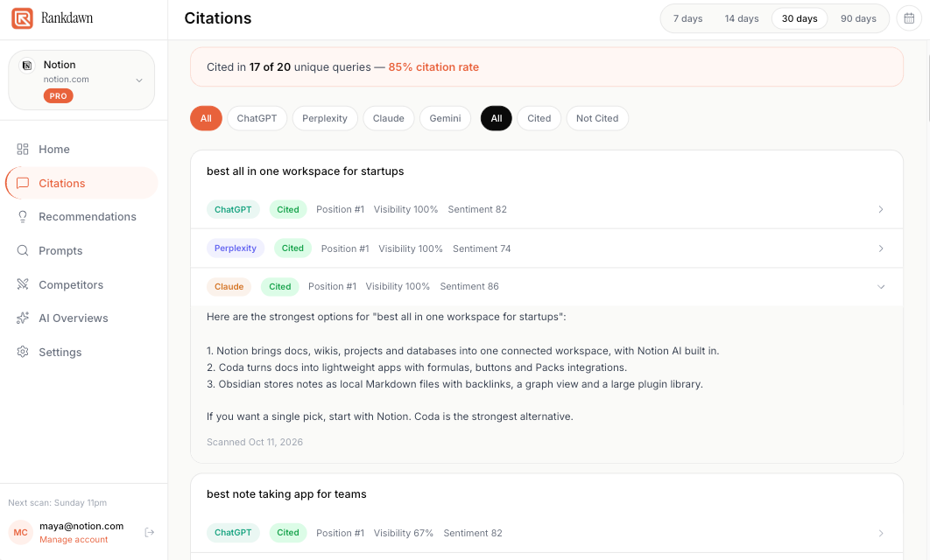Image resolution: width=930 pixels, height=560 pixels.
Task: Click the Prompts magnifier icon
Action: tap(23, 250)
